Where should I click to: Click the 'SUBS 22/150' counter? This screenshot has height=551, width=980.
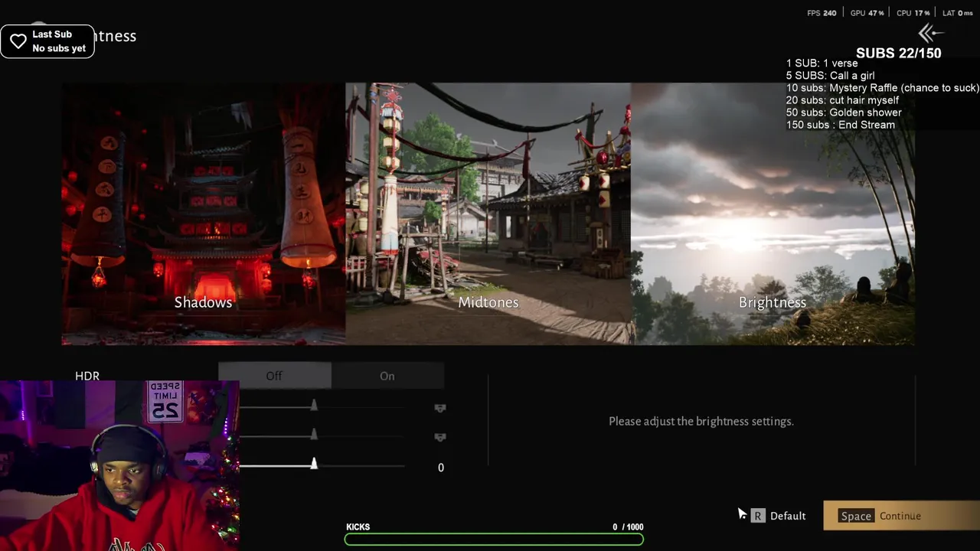click(899, 53)
